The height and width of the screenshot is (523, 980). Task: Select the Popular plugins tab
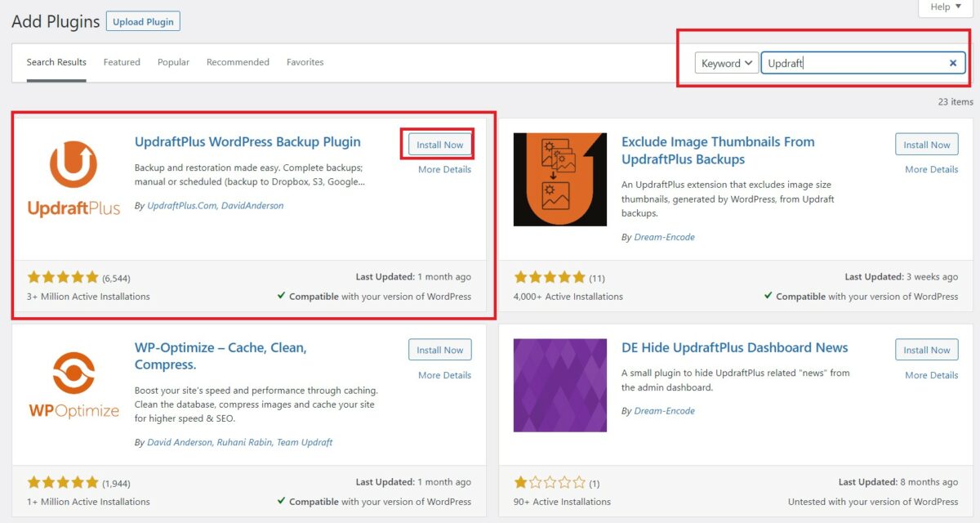(x=173, y=61)
